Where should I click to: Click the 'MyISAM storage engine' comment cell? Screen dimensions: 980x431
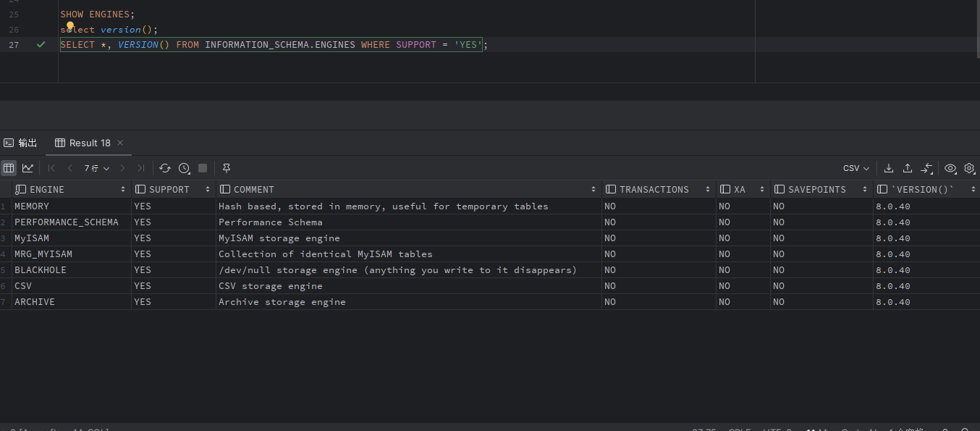tap(409, 238)
